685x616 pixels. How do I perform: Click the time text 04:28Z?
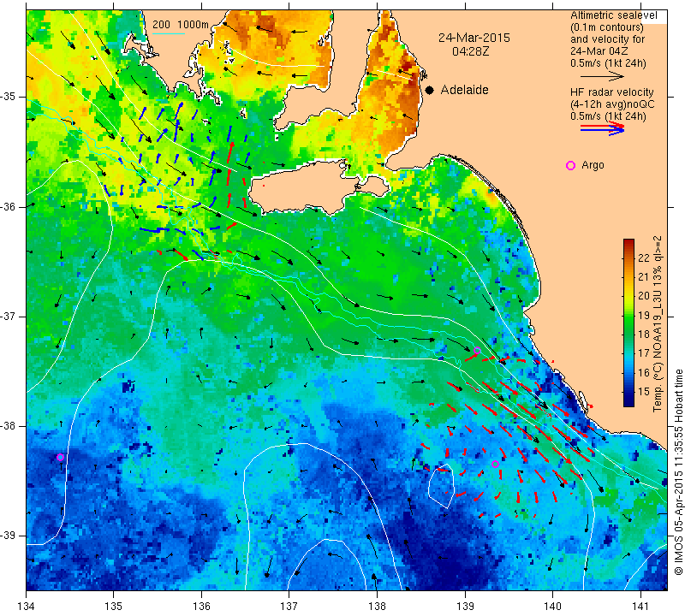point(470,51)
